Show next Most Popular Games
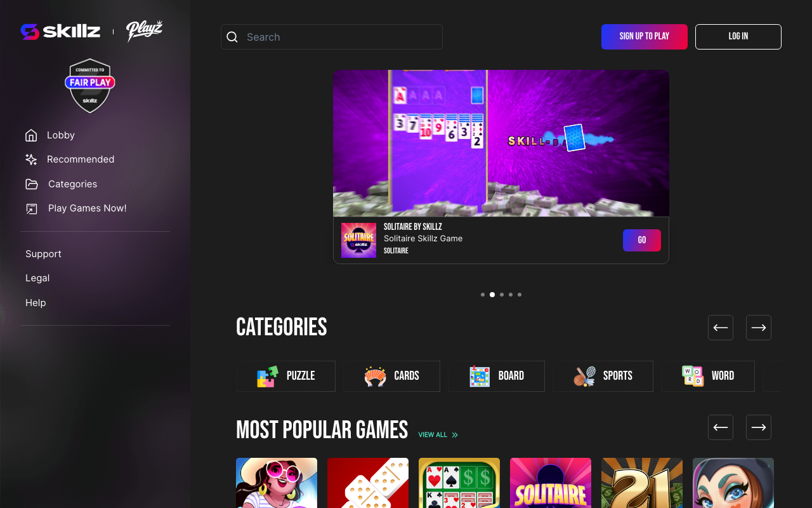Viewport: 812px width, 508px height. (x=759, y=427)
